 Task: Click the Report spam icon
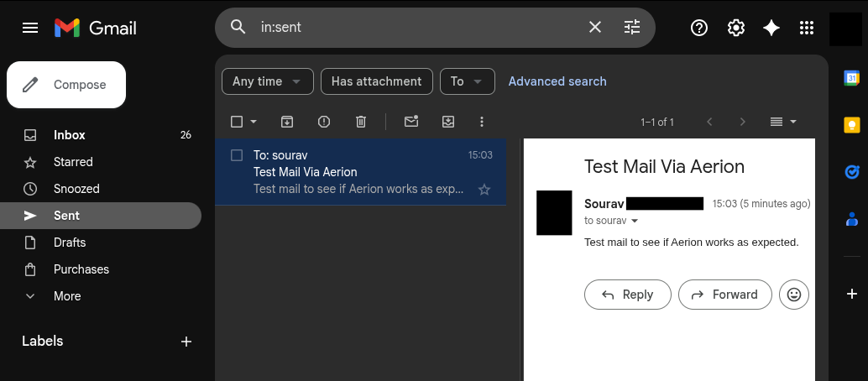[x=324, y=122]
